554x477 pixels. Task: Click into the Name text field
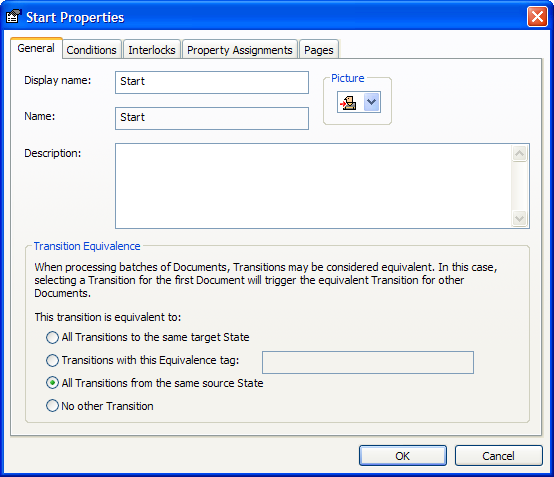pos(212,119)
